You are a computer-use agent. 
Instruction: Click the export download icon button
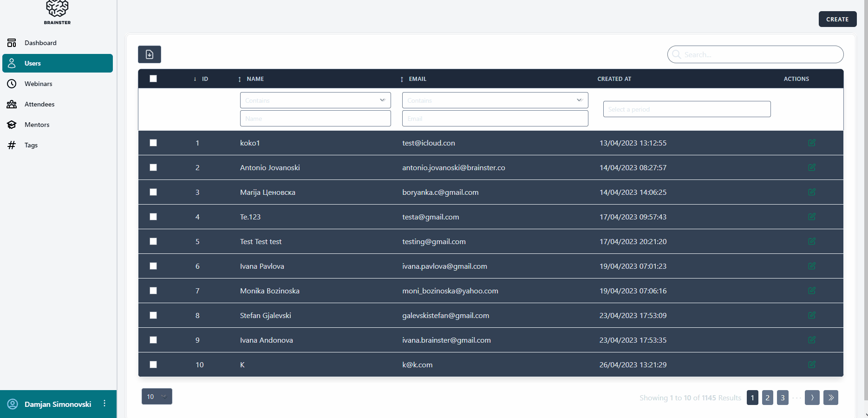coord(149,54)
